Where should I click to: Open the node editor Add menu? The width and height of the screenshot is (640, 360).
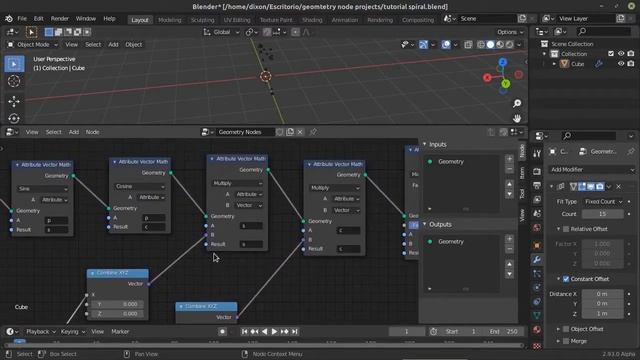(73, 132)
